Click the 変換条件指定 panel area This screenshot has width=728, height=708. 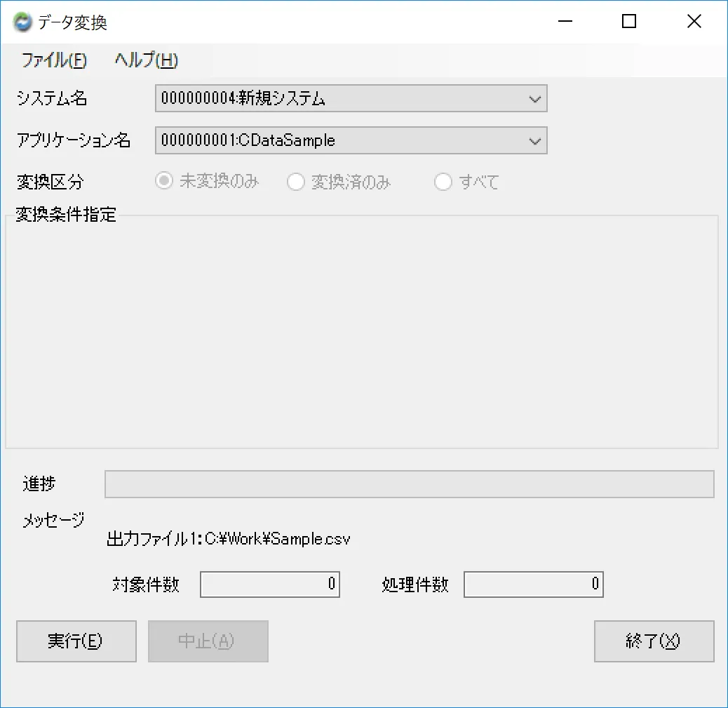tap(361, 330)
